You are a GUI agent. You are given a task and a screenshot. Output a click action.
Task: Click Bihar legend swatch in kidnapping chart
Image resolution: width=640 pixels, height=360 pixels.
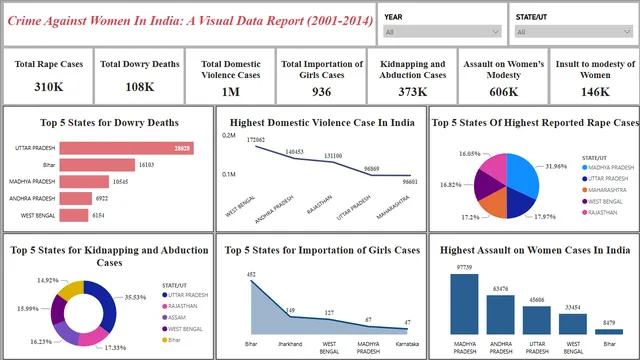coord(164,340)
